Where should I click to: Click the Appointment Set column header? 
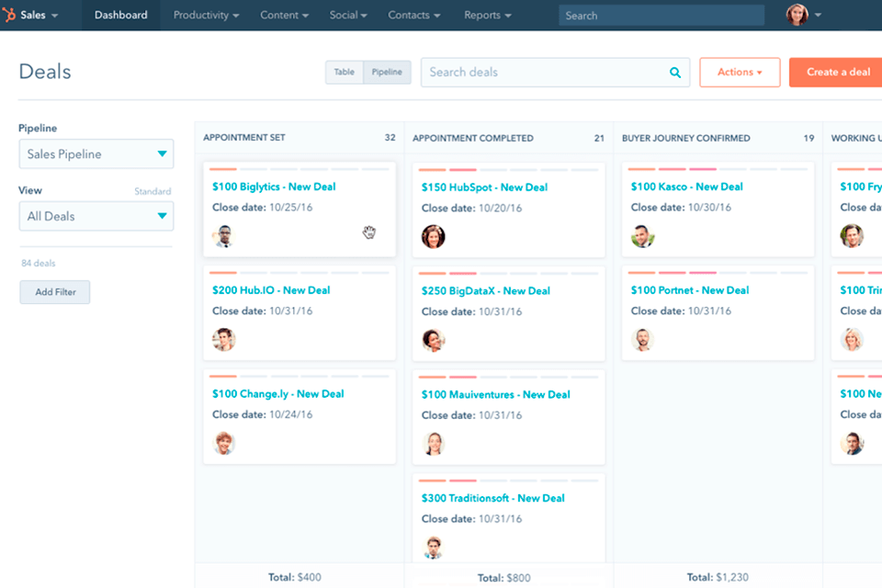click(300, 137)
